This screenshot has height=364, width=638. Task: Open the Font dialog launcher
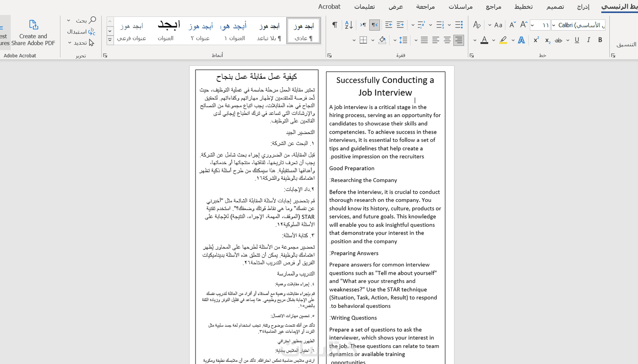tap(472, 56)
